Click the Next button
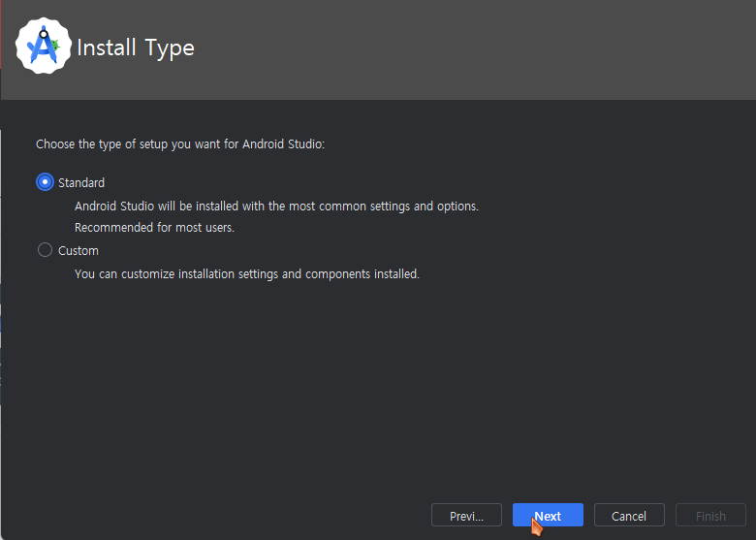The width and height of the screenshot is (756, 540). click(x=548, y=516)
